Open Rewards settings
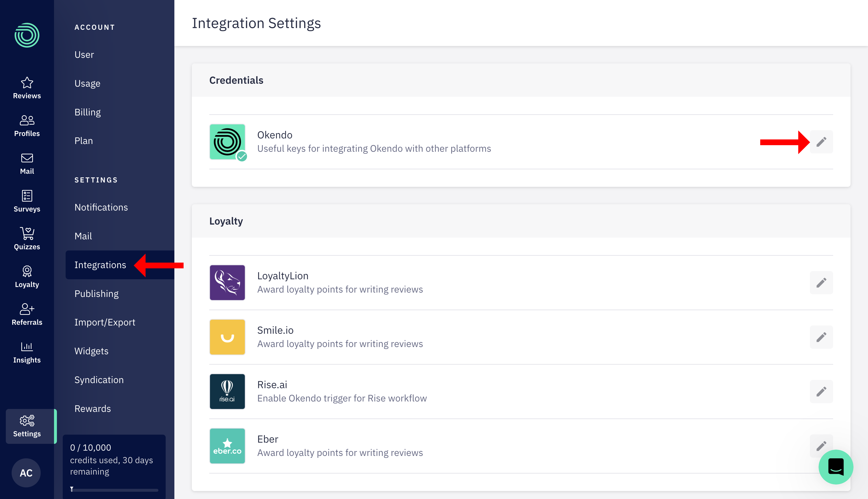Screen dimensions: 868x499 click(x=92, y=408)
